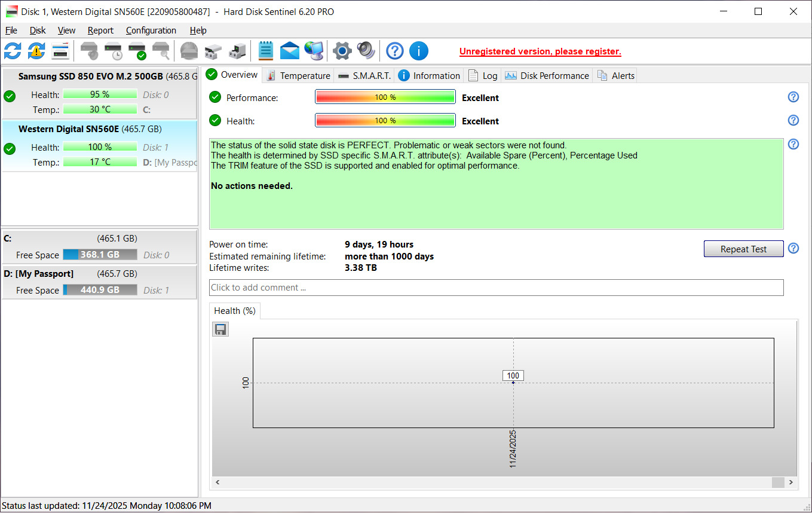Select the C: partition entry

pos(99,246)
